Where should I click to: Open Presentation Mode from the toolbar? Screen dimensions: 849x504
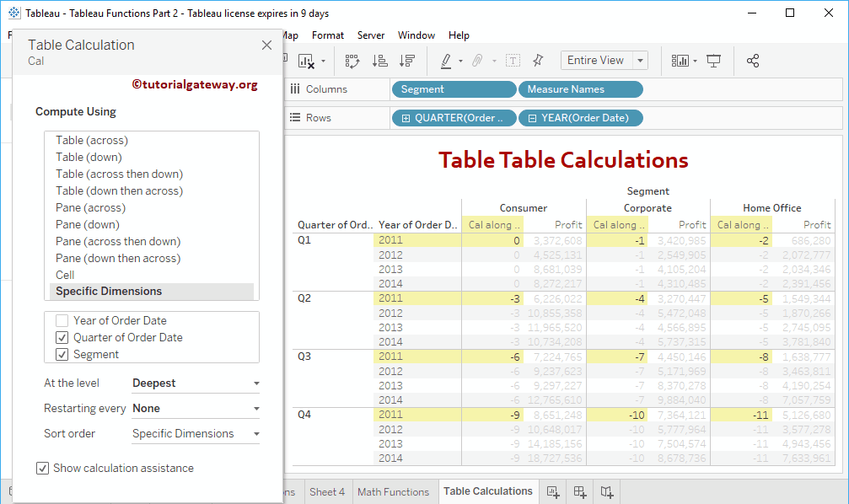[714, 61]
